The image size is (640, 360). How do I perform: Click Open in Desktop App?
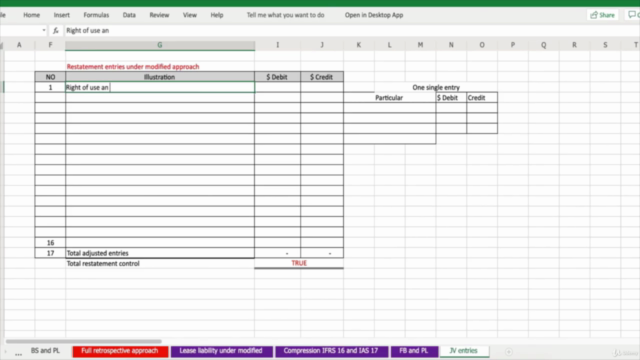click(x=374, y=15)
